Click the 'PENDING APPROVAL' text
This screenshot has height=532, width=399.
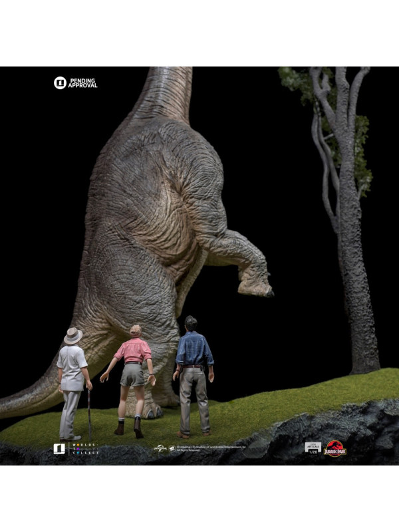pos(82,82)
